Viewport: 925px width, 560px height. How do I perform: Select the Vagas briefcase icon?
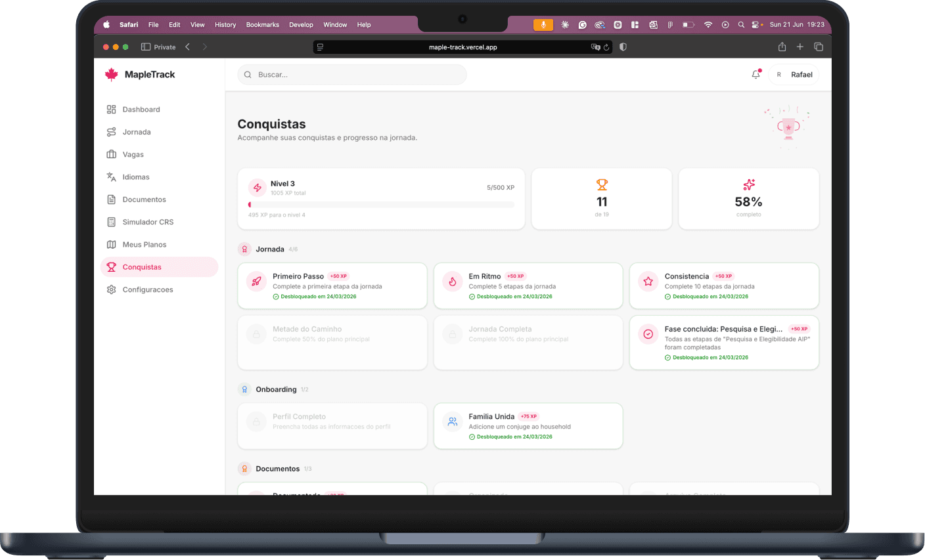pos(111,154)
